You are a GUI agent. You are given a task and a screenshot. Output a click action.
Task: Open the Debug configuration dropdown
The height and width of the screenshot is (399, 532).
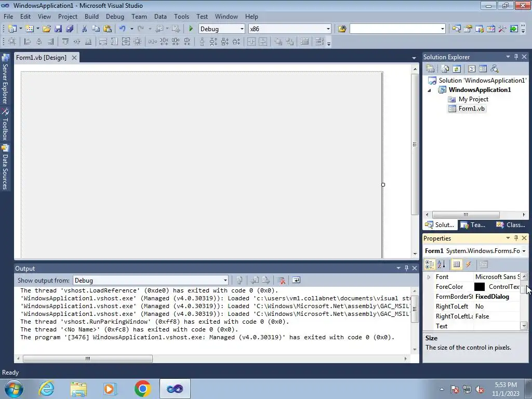pos(242,29)
